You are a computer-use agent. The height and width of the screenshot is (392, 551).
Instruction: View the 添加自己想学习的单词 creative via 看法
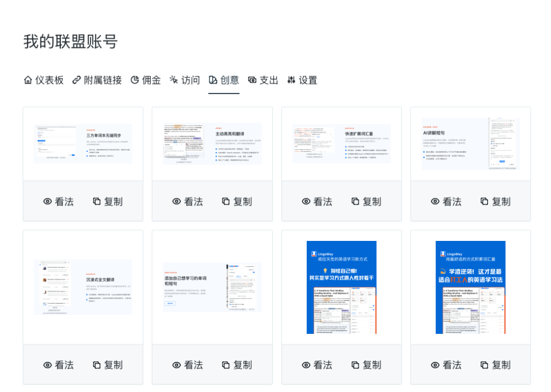188,365
